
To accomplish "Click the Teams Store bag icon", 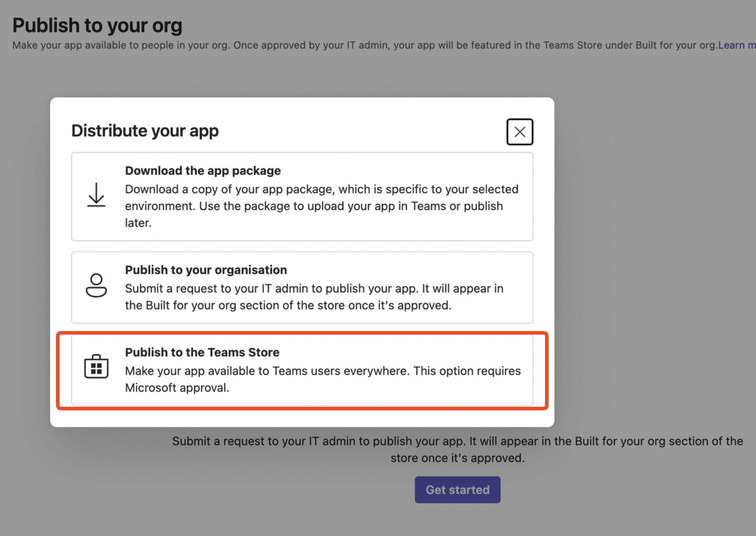I will point(96,367).
